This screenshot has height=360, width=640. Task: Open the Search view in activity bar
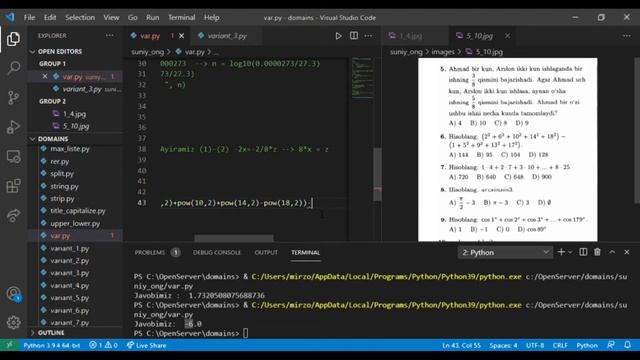(13, 68)
